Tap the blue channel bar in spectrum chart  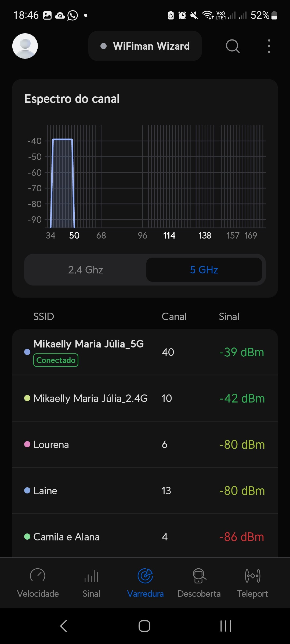pos(63,182)
